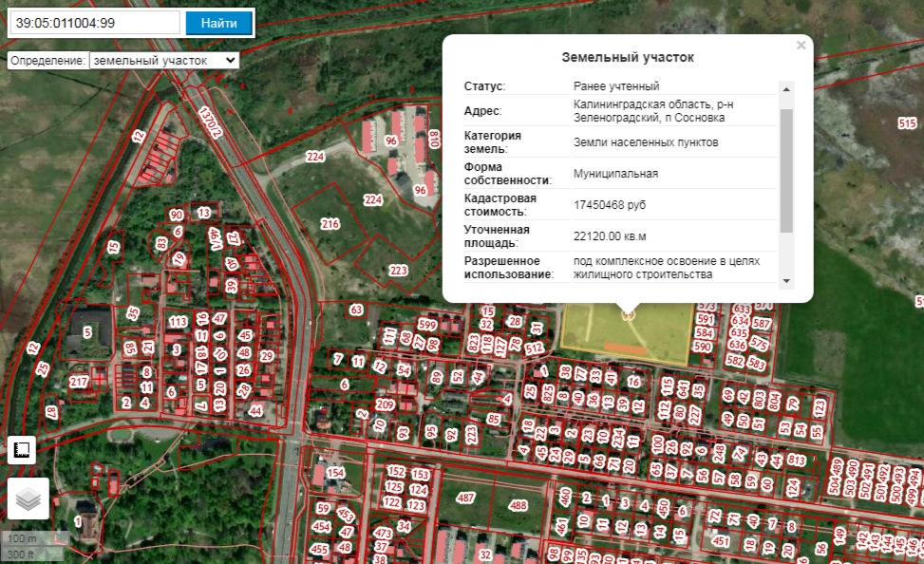Screen dimensions: 924x564
Task: Click parcel marker 487 on map
Action: click(465, 498)
